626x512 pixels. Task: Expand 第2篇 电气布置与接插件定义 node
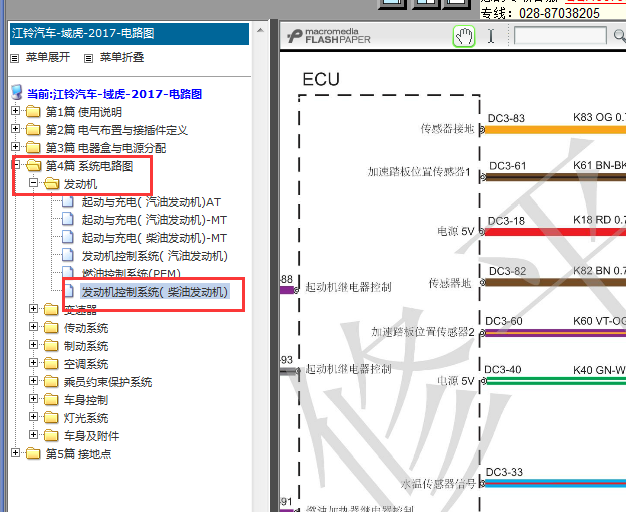(15, 128)
